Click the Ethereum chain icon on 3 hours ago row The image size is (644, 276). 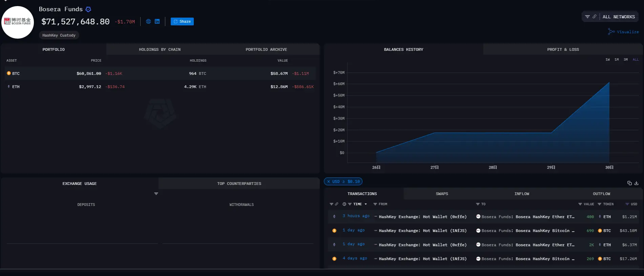(x=334, y=216)
